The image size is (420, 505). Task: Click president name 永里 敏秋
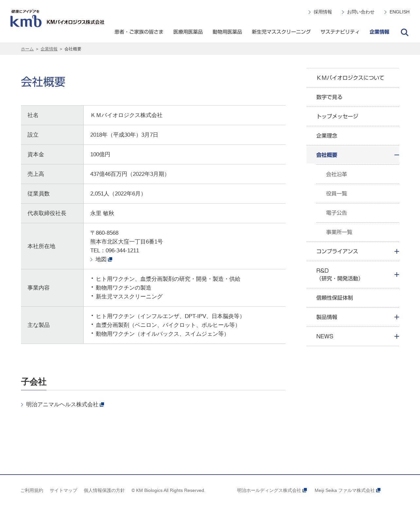click(x=102, y=213)
